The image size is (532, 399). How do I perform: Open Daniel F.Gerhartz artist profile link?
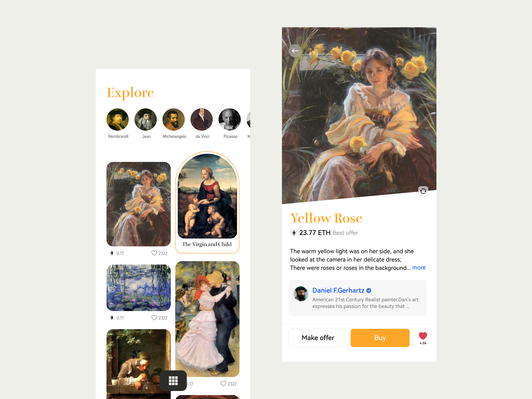pos(338,290)
